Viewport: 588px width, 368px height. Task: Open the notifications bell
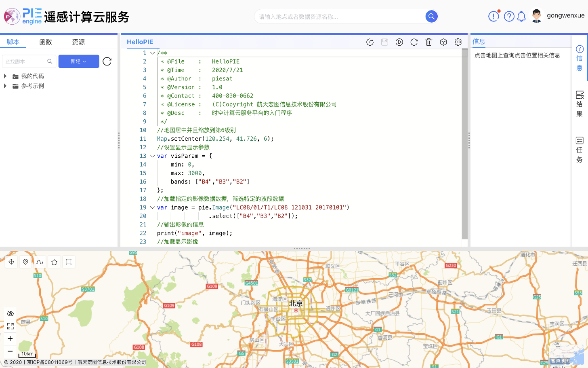point(521,17)
